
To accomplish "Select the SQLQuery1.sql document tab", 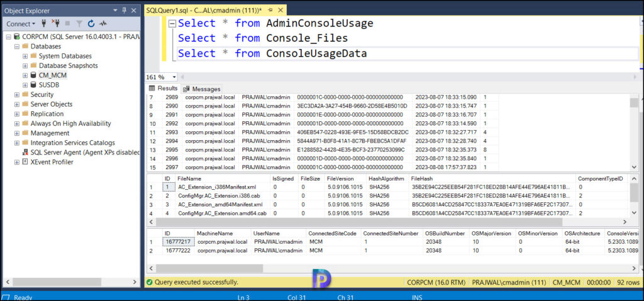I will pos(204,9).
